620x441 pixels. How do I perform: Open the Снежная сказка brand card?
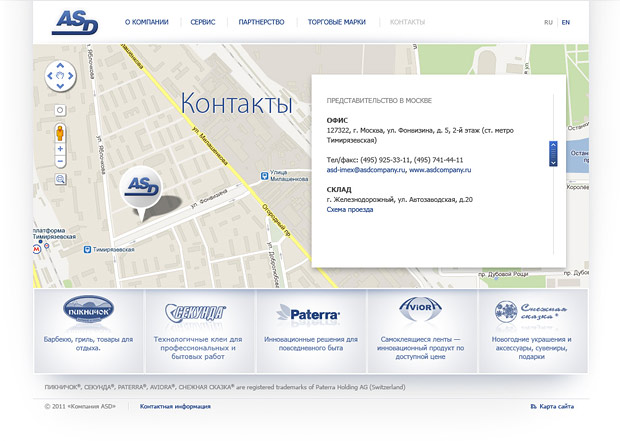click(x=533, y=331)
